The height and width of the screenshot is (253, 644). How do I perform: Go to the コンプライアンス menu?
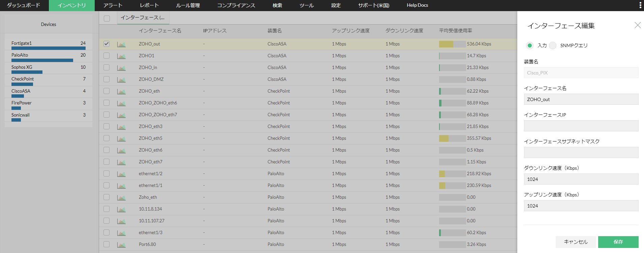236,5
